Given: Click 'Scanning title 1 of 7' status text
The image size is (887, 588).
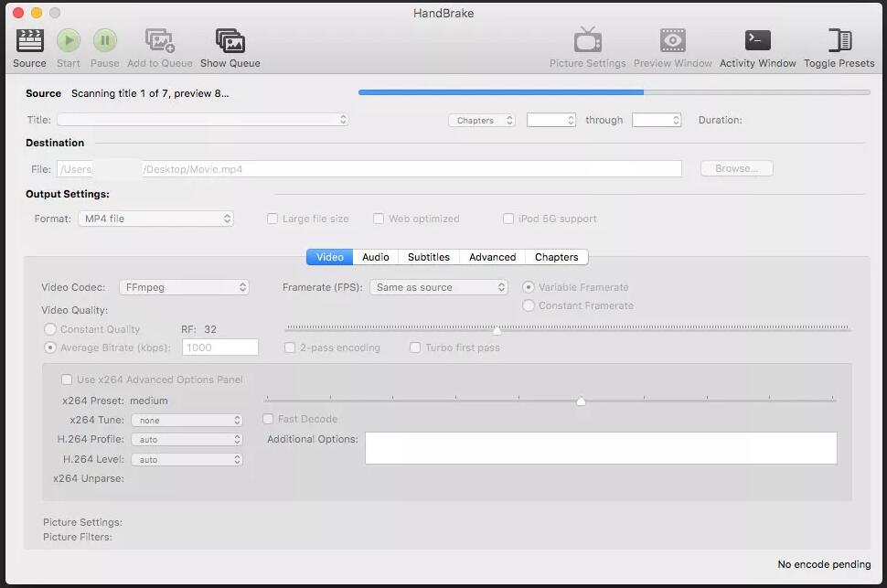Looking at the screenshot, I should pos(150,93).
